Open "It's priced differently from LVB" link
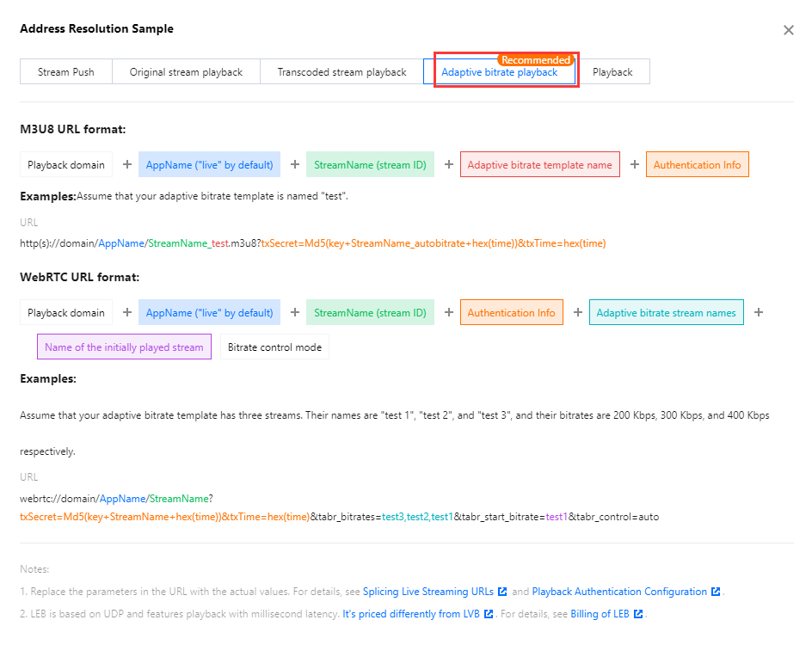 pyautogui.click(x=412, y=614)
